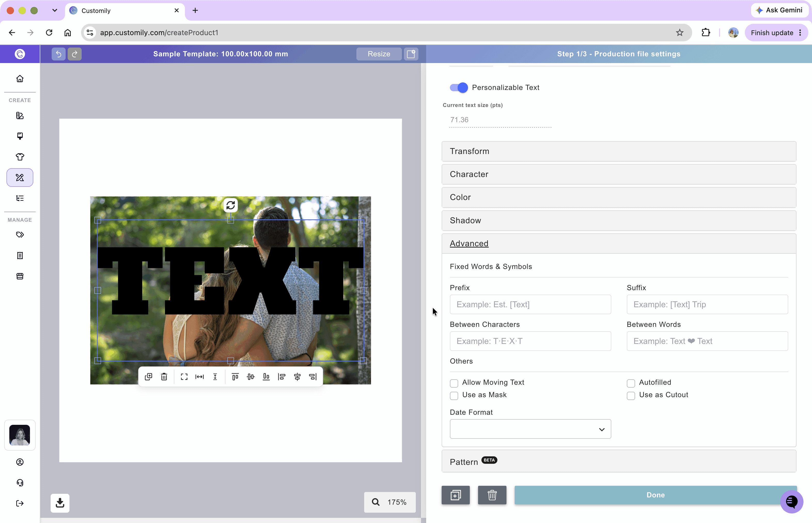Select the highlighted design tools icon in the sidebar
Screen dimensions: 812x523
pos(20,177)
